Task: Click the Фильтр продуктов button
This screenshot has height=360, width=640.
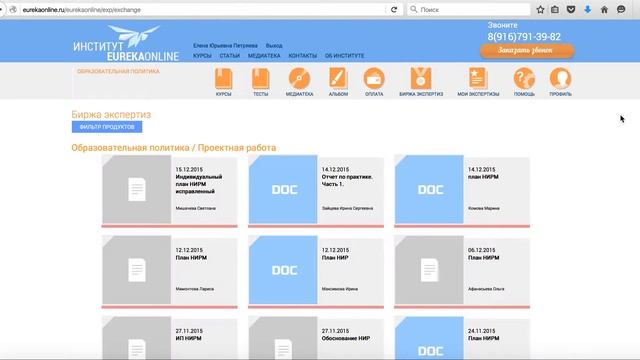Action: 107,127
